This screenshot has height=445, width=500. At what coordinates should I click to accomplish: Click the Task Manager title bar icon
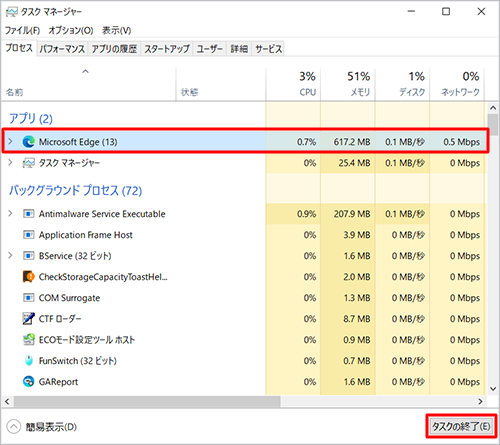coord(12,12)
